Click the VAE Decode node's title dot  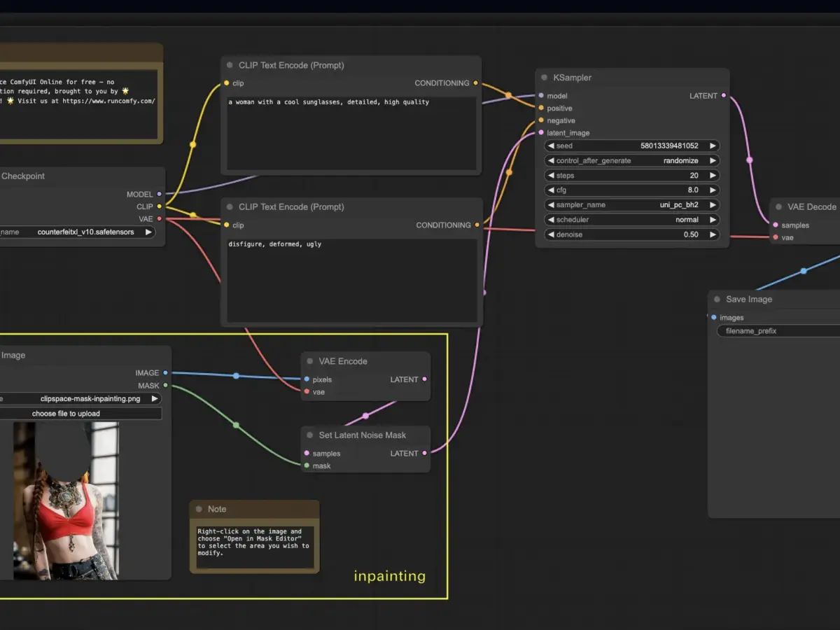[x=778, y=206]
